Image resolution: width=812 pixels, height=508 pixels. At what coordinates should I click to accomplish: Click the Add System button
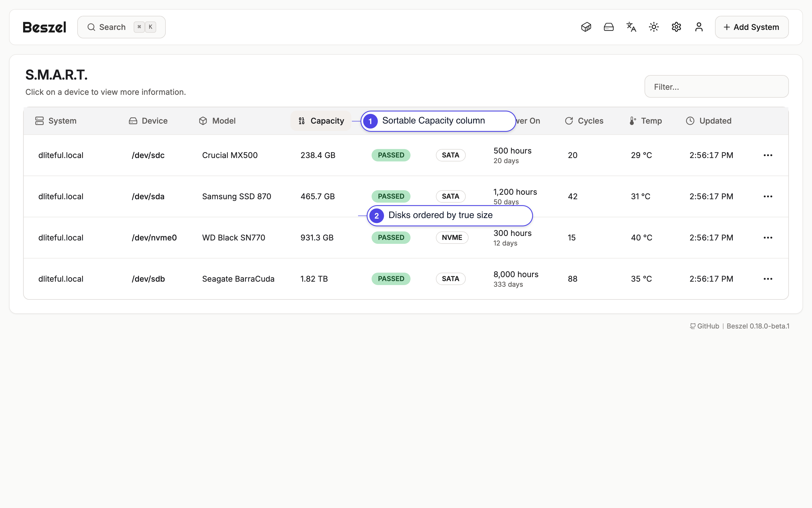point(752,27)
